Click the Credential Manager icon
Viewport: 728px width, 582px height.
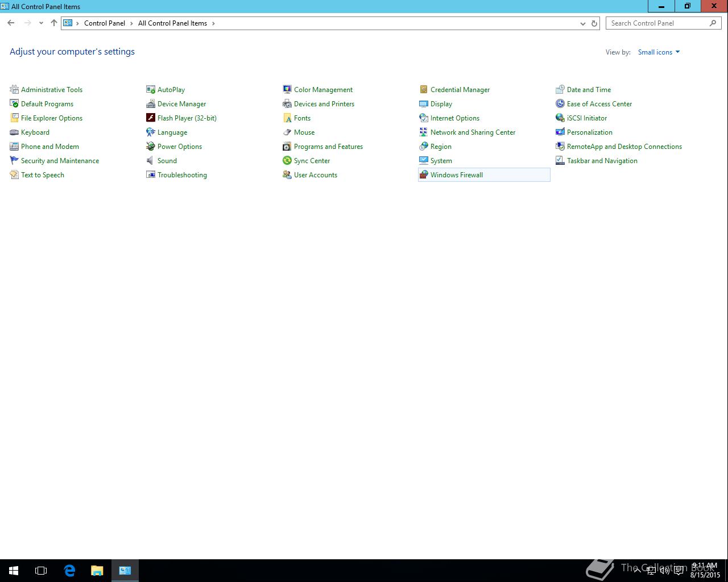[424, 89]
